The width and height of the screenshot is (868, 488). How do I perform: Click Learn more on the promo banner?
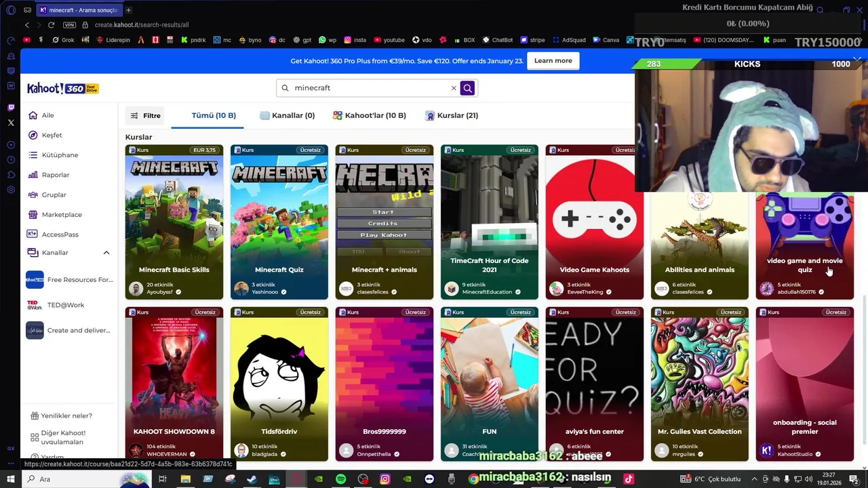553,61
